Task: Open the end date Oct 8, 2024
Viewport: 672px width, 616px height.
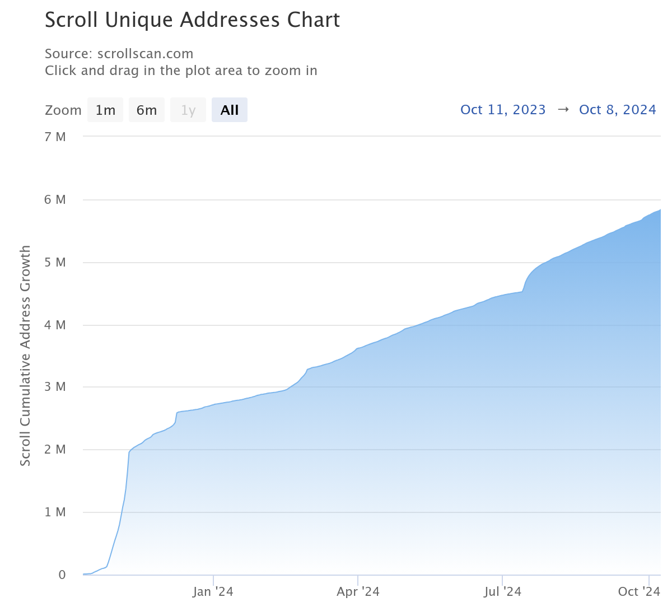Action: pos(618,110)
